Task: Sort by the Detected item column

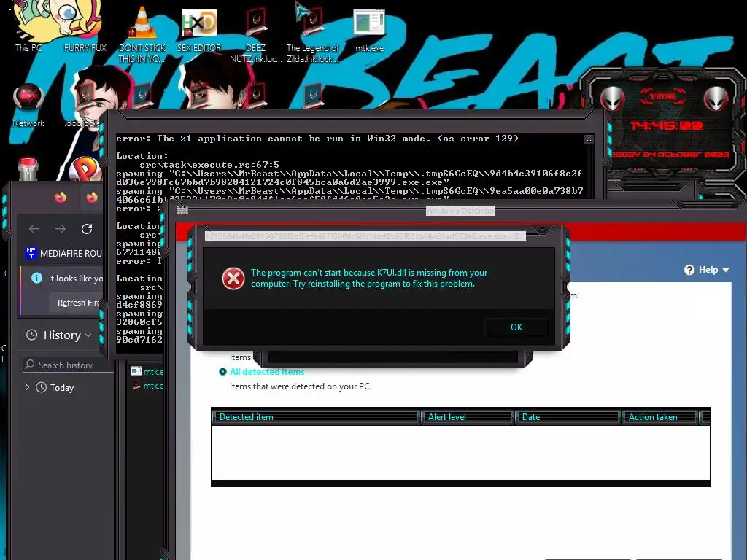Action: click(x=316, y=417)
